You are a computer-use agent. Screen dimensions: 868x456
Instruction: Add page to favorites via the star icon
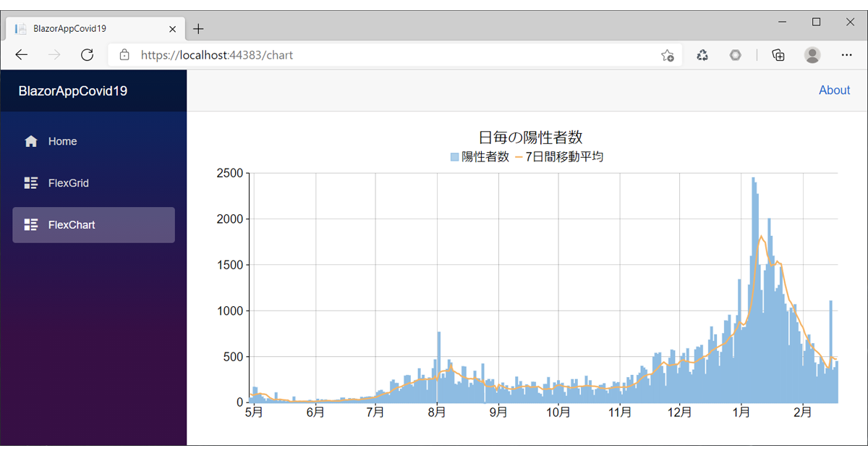click(x=667, y=54)
